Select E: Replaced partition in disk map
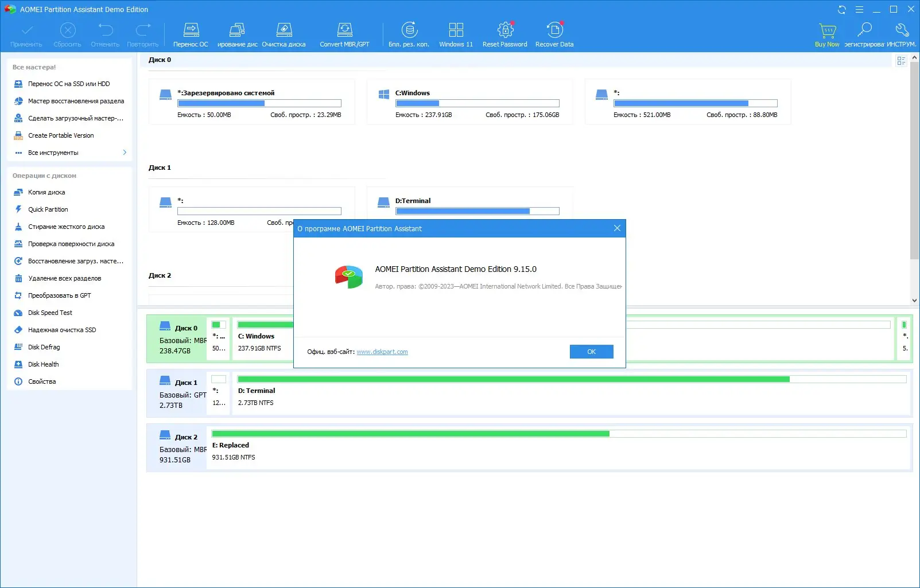The image size is (920, 588). [x=559, y=448]
